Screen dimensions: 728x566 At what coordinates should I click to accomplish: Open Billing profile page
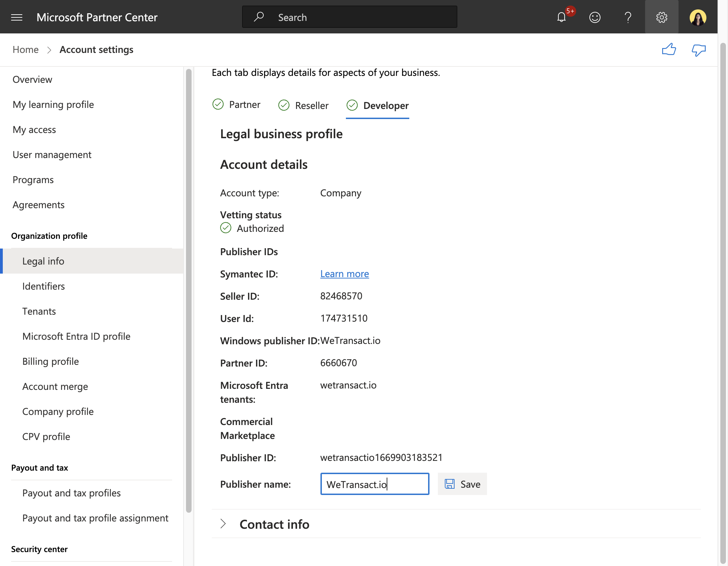pos(51,361)
